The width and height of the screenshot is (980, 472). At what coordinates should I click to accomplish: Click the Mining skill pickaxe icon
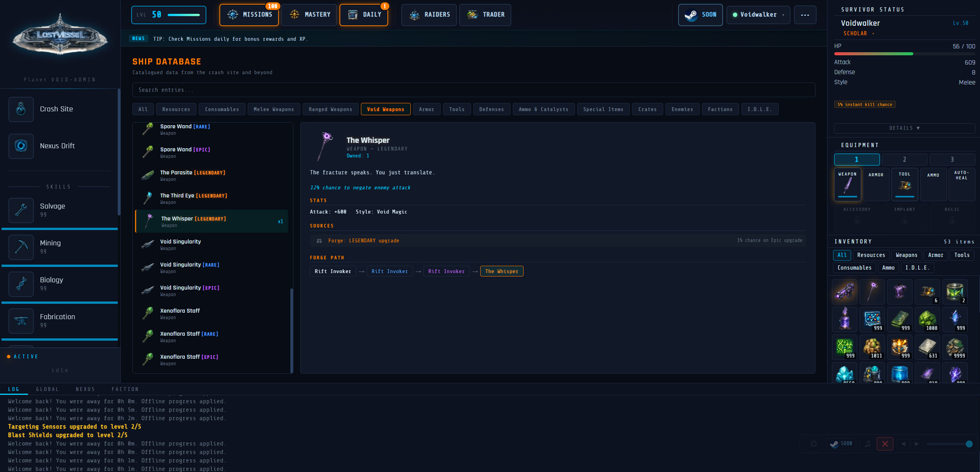coord(21,247)
